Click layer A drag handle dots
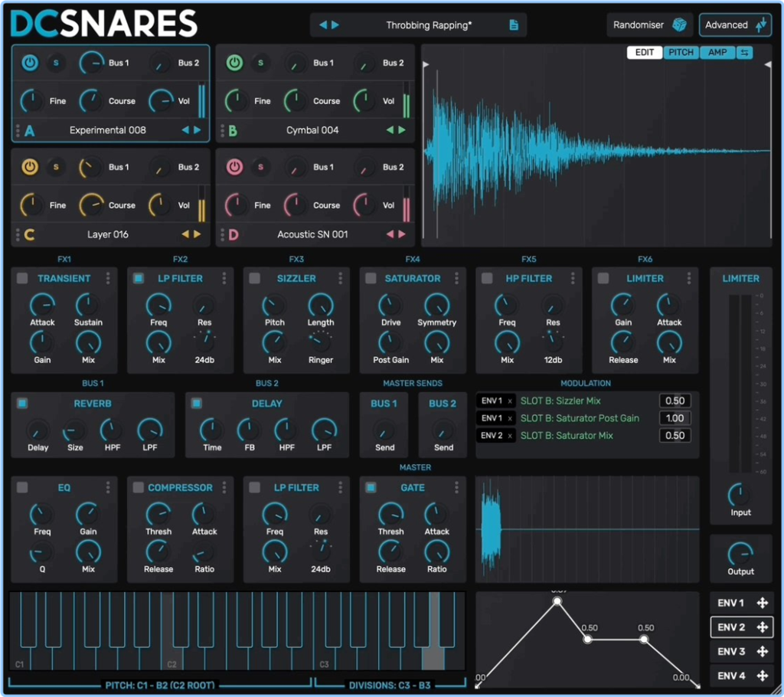Screen dimensions: 784x697 [x=18, y=131]
